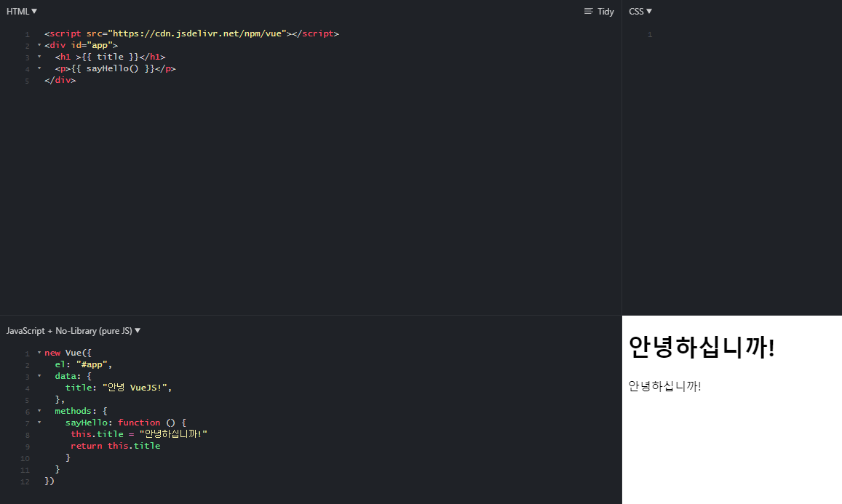Screen dimensions: 842x504
Task: Collapse the new Vue({ fold arrow
Action: tap(39, 353)
